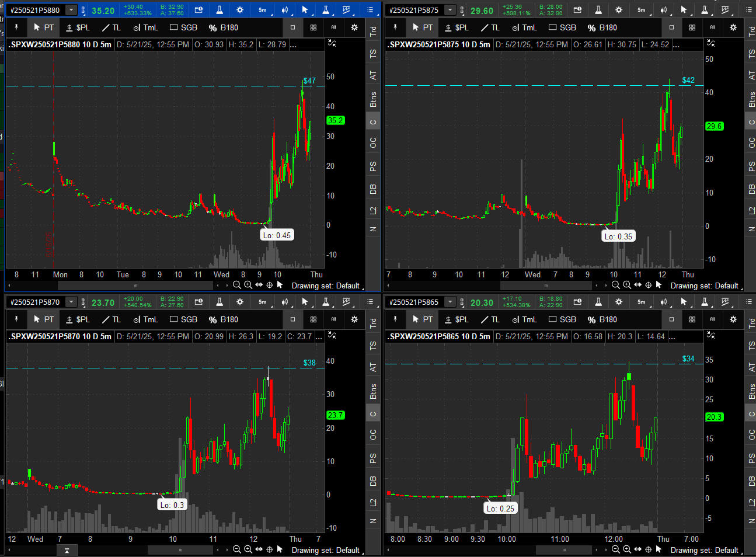Open chart settings gear beside the 5880 5m timeframe button

(x=240, y=10)
